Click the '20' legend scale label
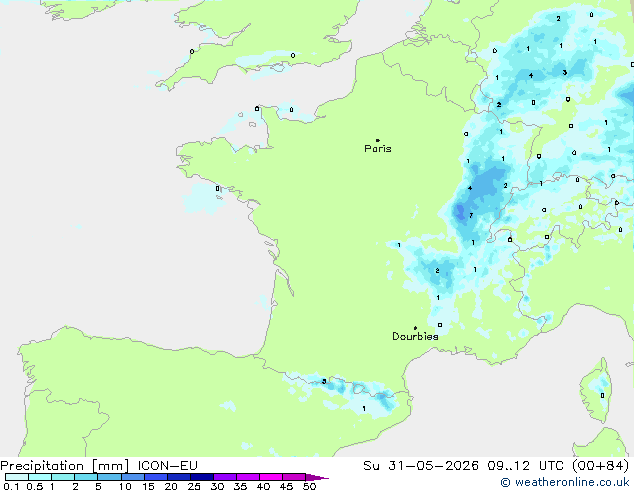Image resolution: width=634 pixels, height=490 pixels. click(171, 486)
